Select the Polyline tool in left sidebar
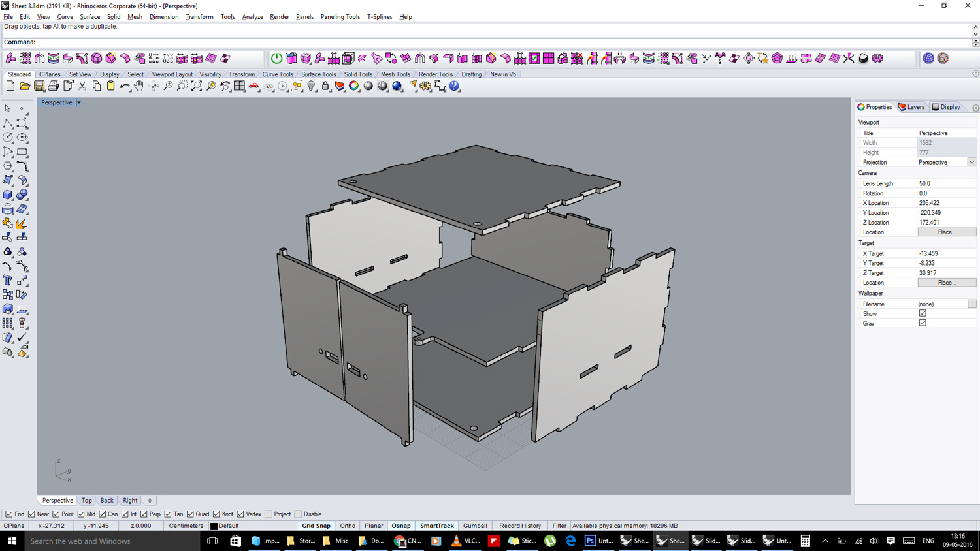Image resolution: width=980 pixels, height=551 pixels. pos(8,123)
